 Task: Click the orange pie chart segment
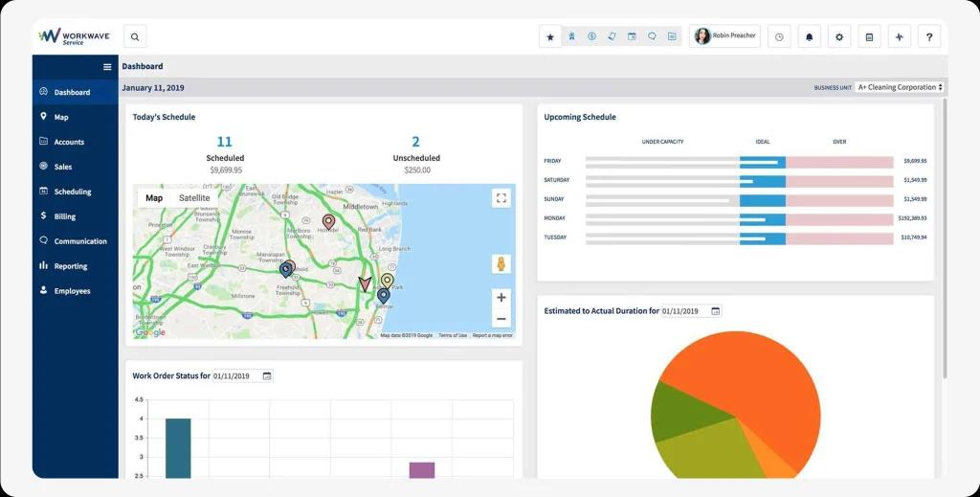756,383
